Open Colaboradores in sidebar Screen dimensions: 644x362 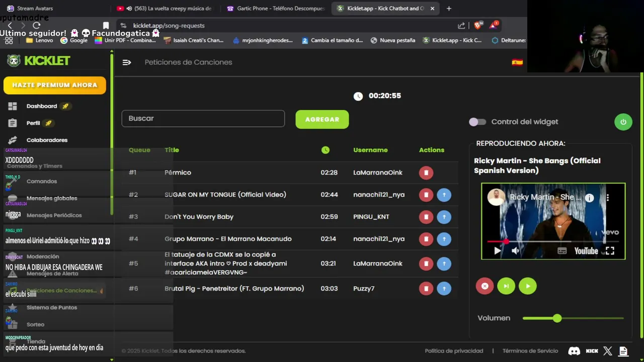[47, 140]
